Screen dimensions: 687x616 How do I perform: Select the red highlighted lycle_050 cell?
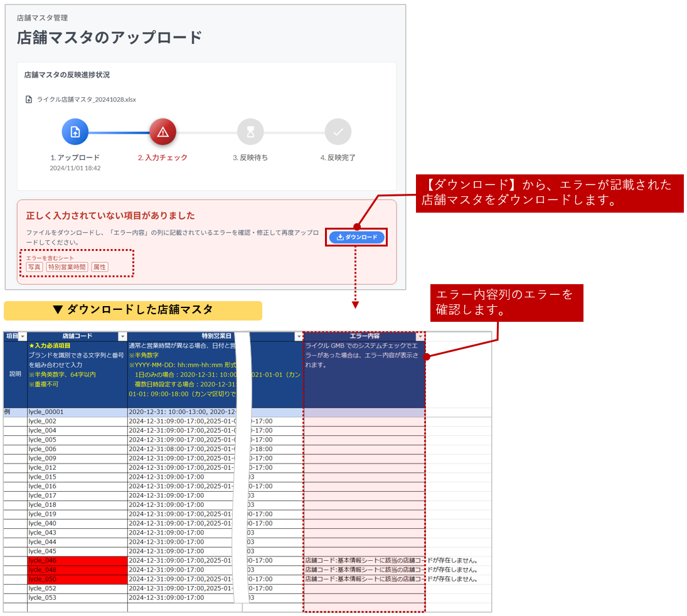pyautogui.click(x=77, y=579)
